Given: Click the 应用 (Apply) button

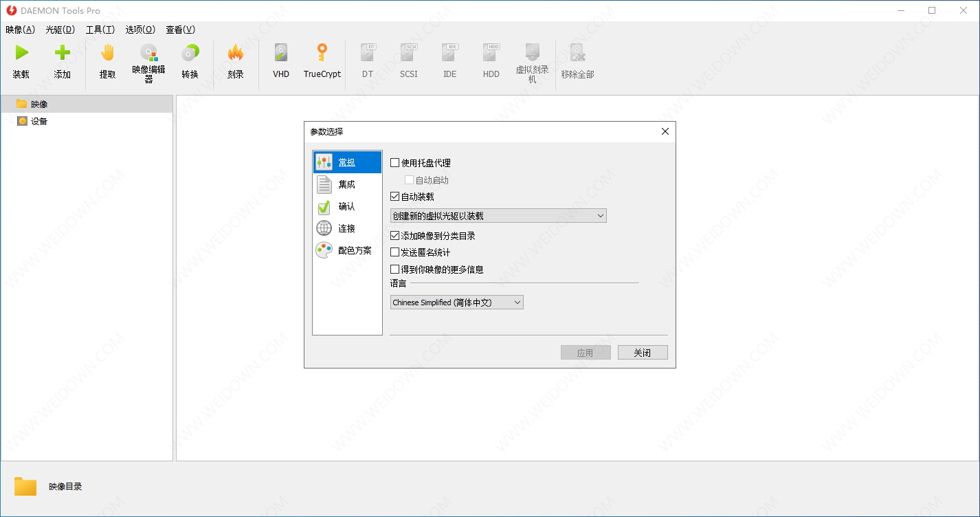Looking at the screenshot, I should (x=586, y=353).
